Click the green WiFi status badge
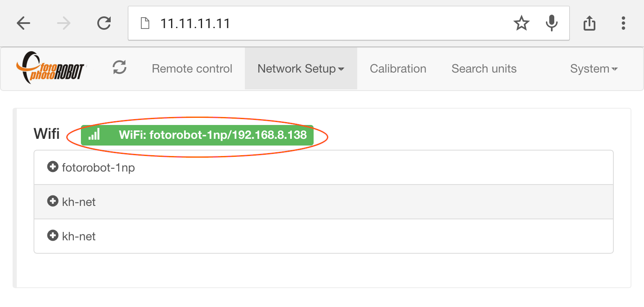644x307 pixels. tap(197, 135)
